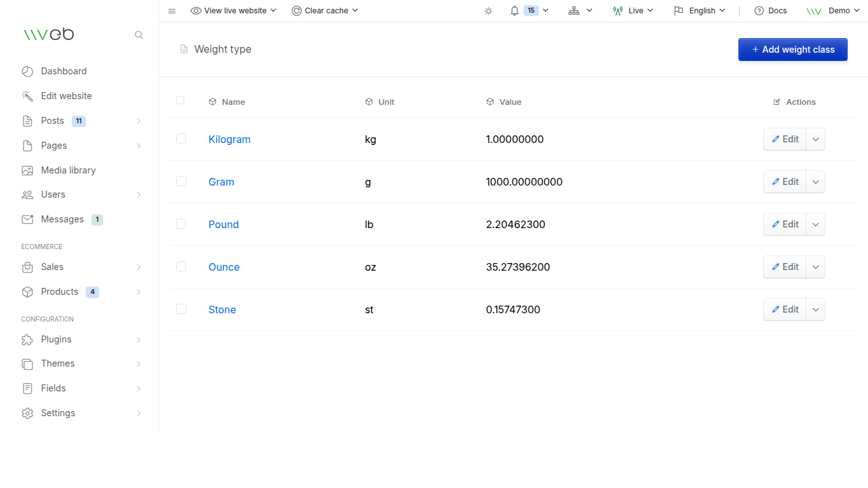Image resolution: width=868 pixels, height=488 pixels.
Task: Open the Users sidebar menu
Action: click(x=81, y=194)
